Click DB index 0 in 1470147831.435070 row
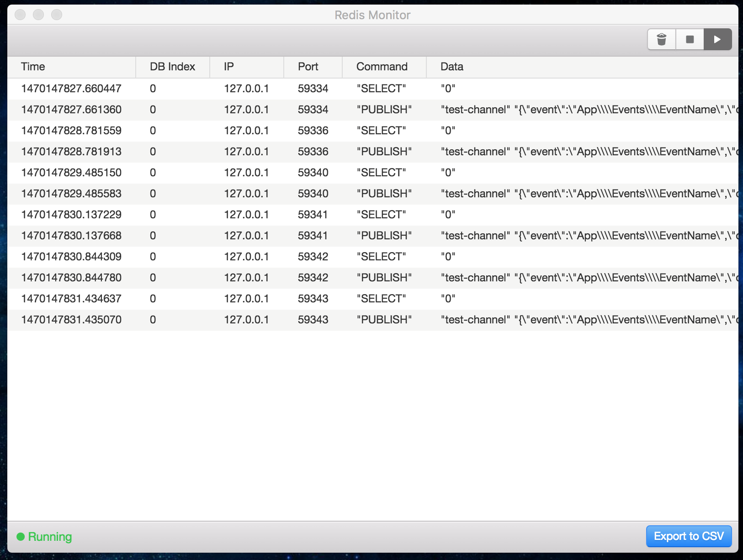The width and height of the screenshot is (743, 560). [153, 320]
